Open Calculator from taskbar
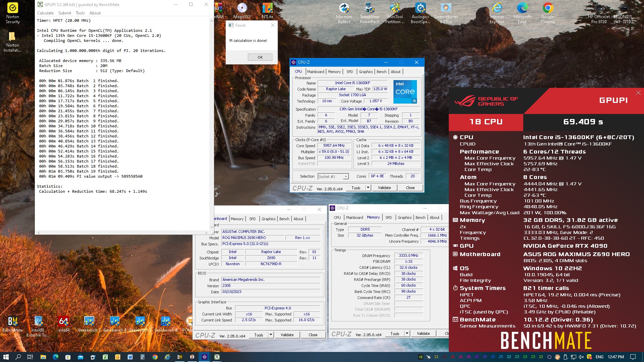Image resolution: width=644 pixels, height=362 pixels. coord(143,357)
